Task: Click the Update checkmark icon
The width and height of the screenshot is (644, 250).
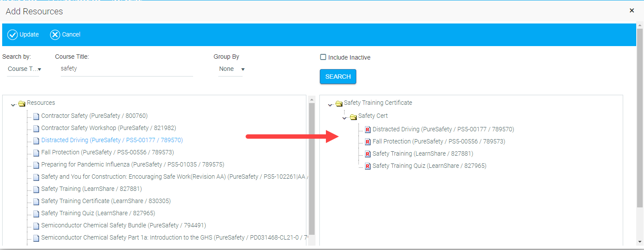Action: [x=13, y=35]
